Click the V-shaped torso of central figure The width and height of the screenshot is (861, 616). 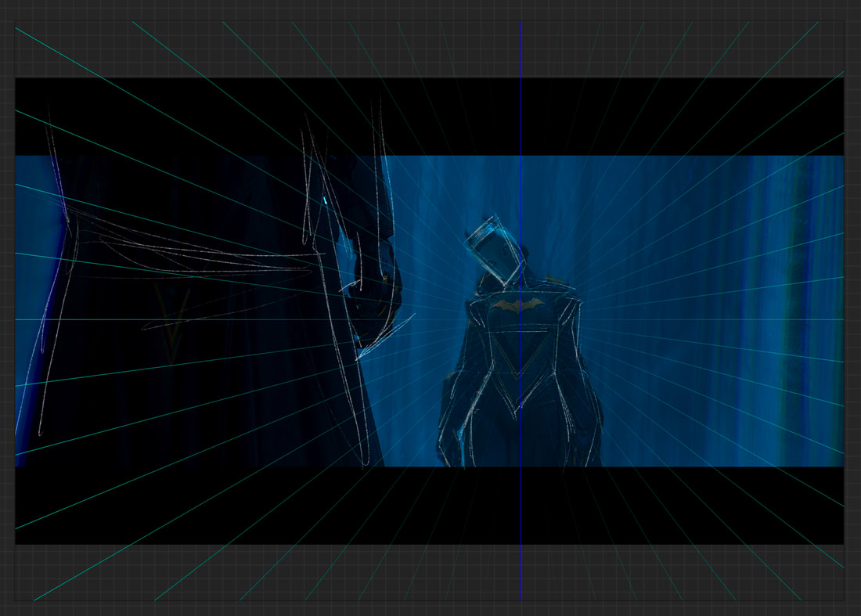518,368
